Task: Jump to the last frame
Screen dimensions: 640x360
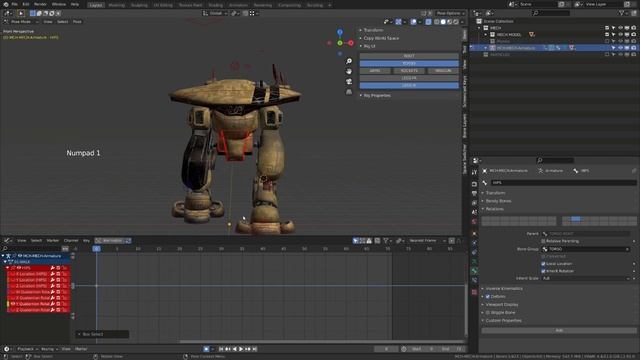Action: 255,349
